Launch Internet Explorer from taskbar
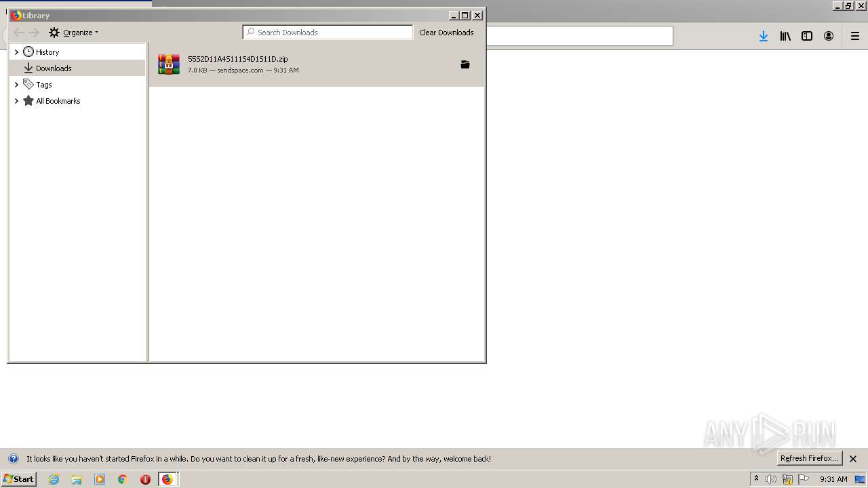 (54, 479)
